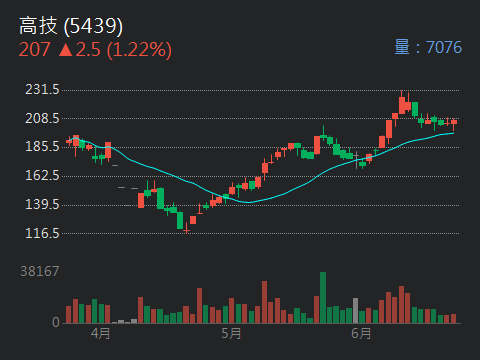480x360 pixels.
Task: Click the 162.5 price axis label
Action: pyautogui.click(x=42, y=175)
